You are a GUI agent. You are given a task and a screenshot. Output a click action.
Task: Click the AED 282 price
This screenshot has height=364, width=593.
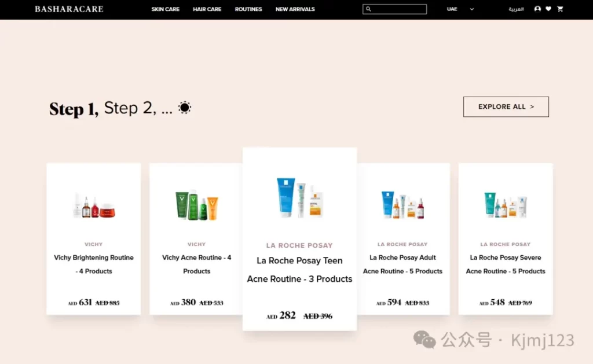tap(281, 315)
